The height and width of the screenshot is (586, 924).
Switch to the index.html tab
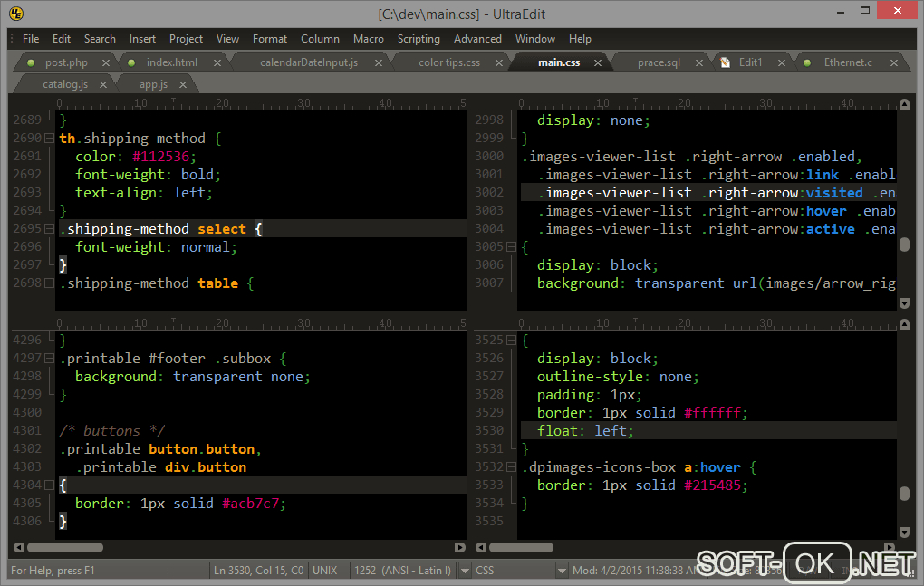click(x=172, y=62)
